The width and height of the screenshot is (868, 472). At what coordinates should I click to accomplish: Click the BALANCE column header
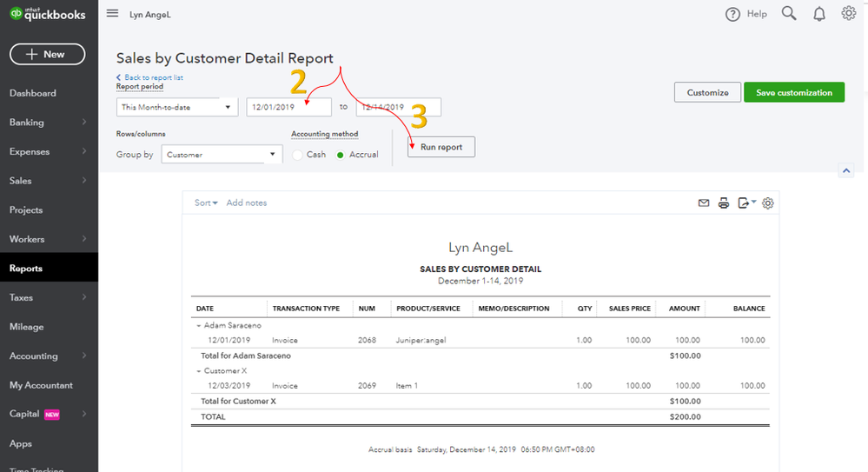coord(749,309)
